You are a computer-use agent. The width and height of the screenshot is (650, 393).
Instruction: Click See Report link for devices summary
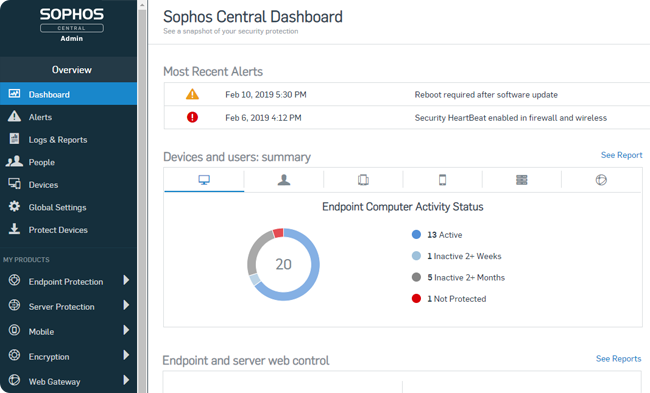pos(621,155)
